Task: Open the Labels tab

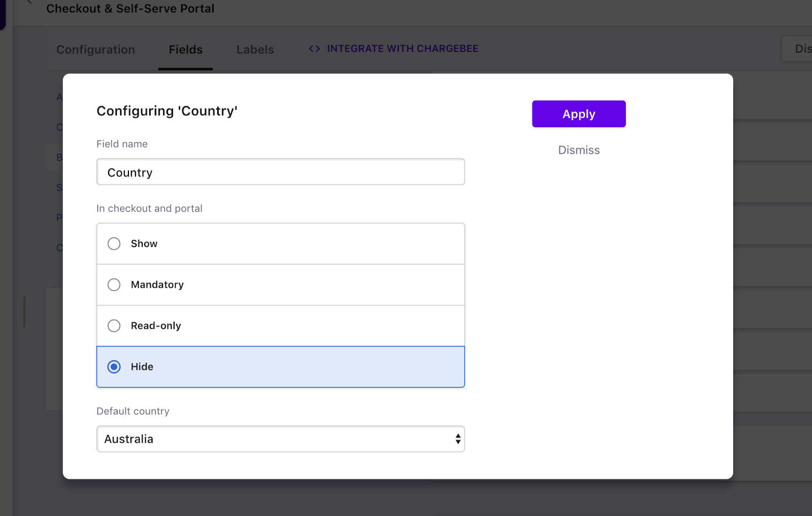Action: pos(255,50)
